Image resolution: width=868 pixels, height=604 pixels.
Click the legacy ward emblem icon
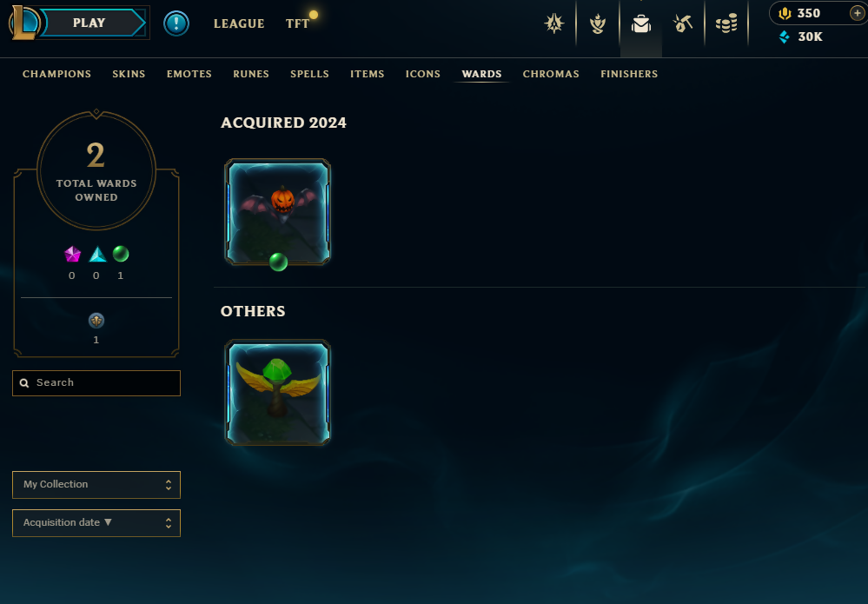pyautogui.click(x=96, y=321)
